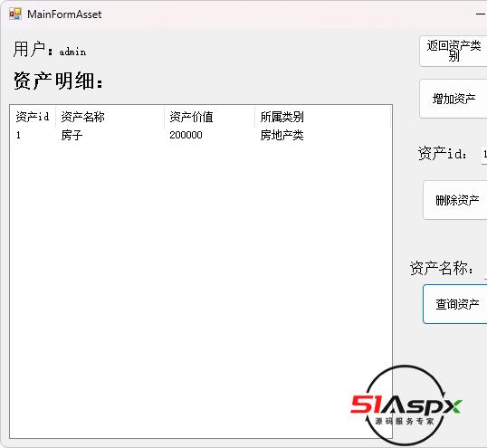
Task: Select the 所属类别 column header
Action: 322,117
